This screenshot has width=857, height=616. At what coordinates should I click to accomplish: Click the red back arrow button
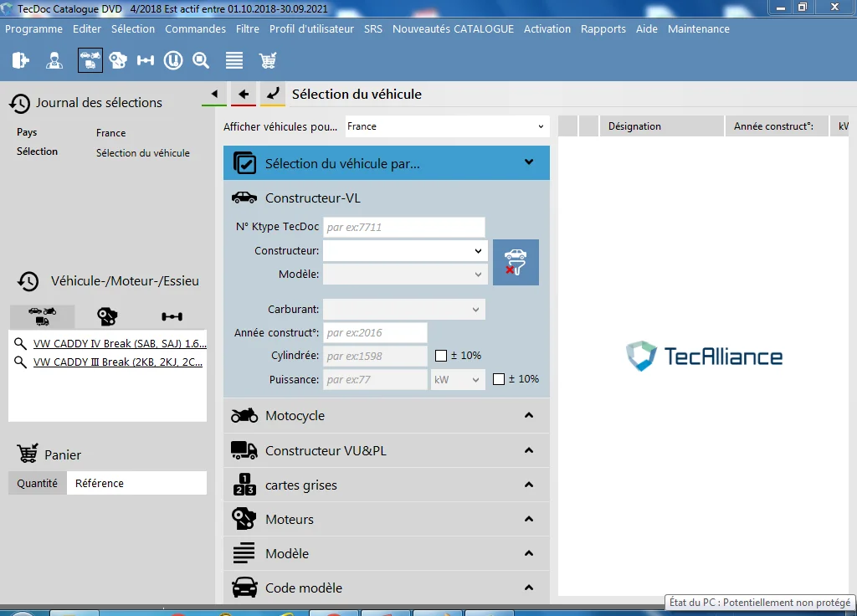coord(244,95)
